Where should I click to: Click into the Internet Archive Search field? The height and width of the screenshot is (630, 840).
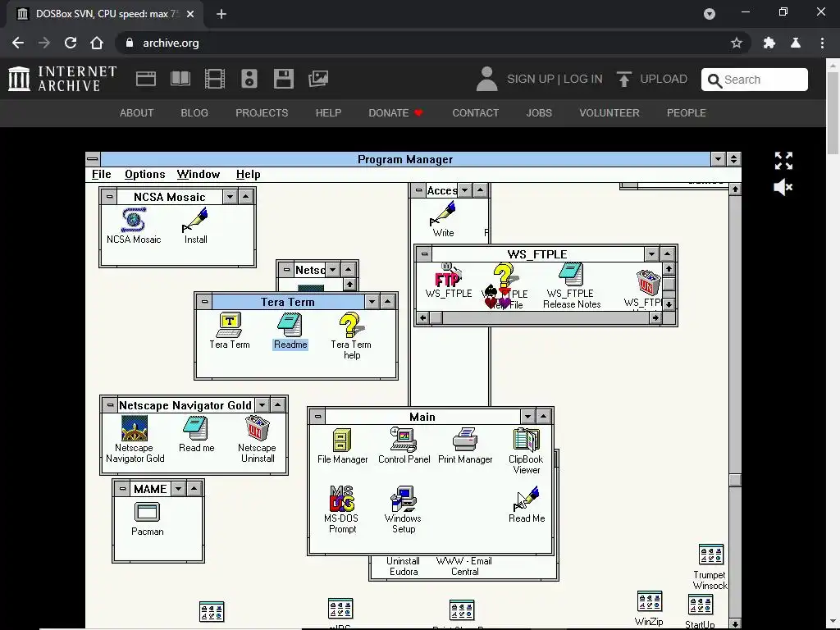[x=755, y=80]
